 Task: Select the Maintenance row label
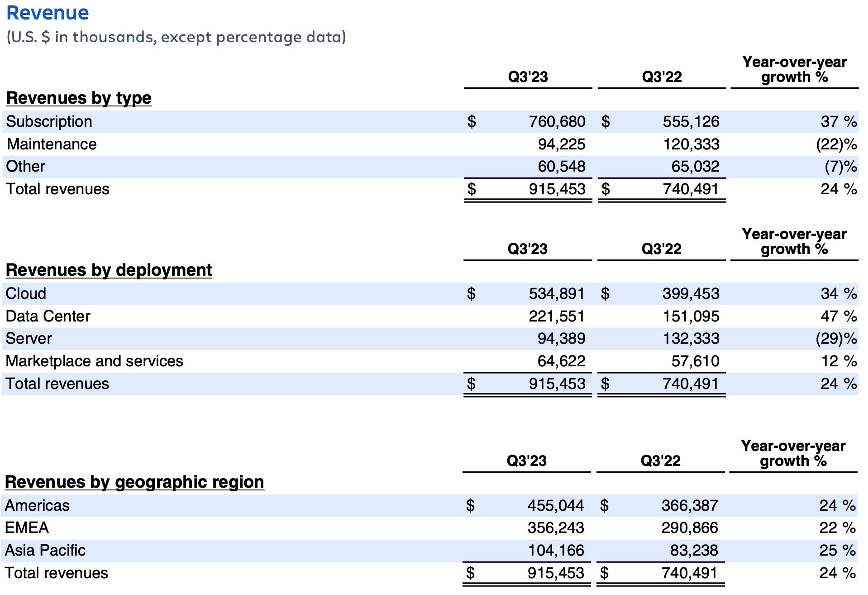pos(52,144)
